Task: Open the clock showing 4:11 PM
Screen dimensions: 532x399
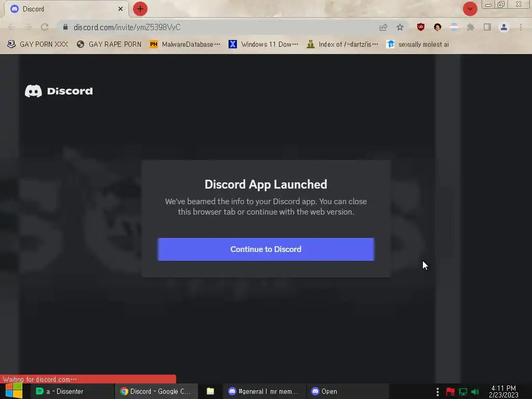Action: point(503,392)
